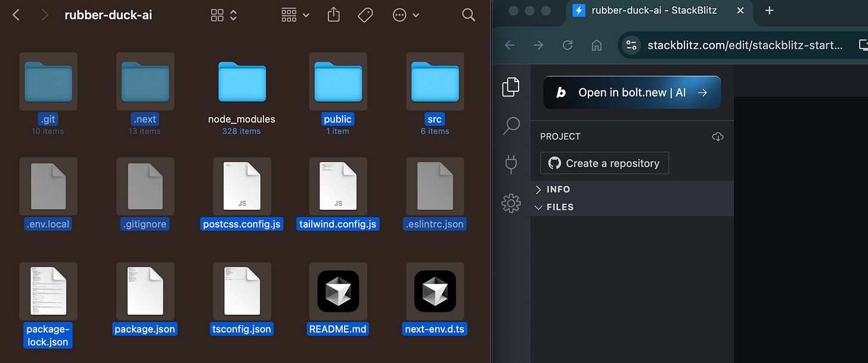Click Open in bolt.new AI button
Viewport: 868px width, 363px height.
click(632, 92)
